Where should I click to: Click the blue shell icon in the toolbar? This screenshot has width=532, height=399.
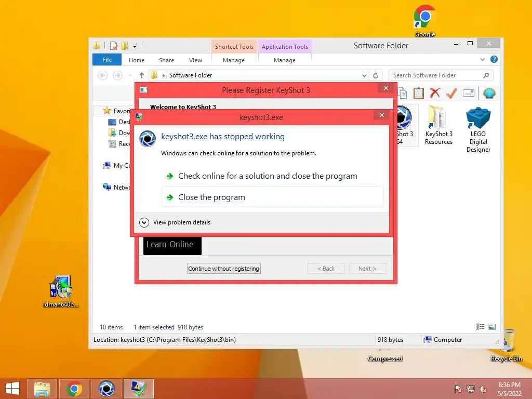489,93
